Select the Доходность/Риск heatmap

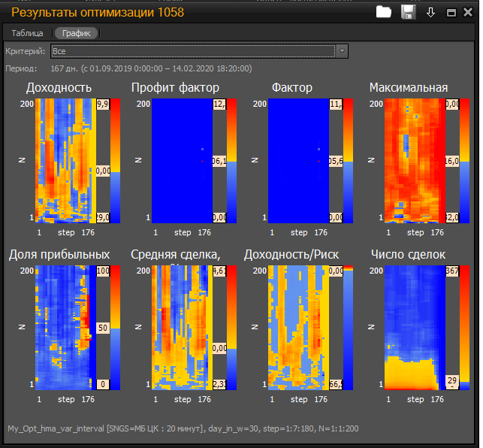point(298,328)
